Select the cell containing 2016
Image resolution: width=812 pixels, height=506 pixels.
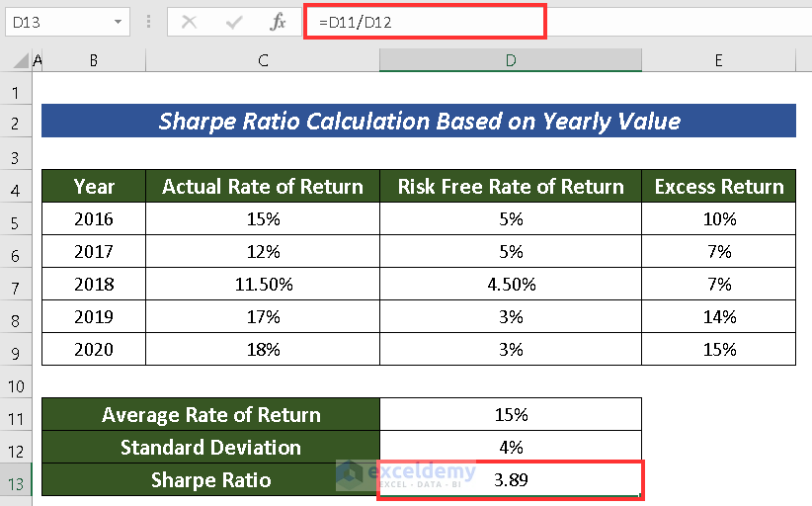pyautogui.click(x=94, y=218)
